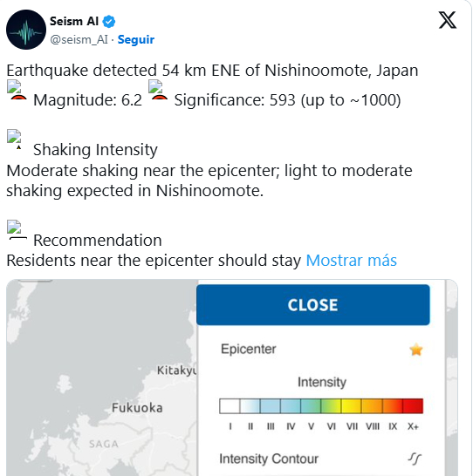Expand tweet with Mostrar más

pyautogui.click(x=351, y=261)
